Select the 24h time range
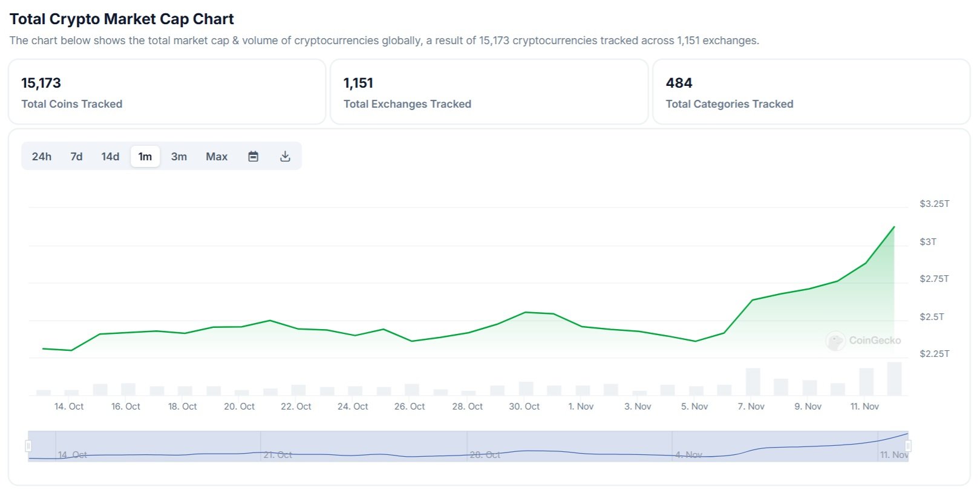Image resolution: width=980 pixels, height=490 pixels. pos(42,157)
